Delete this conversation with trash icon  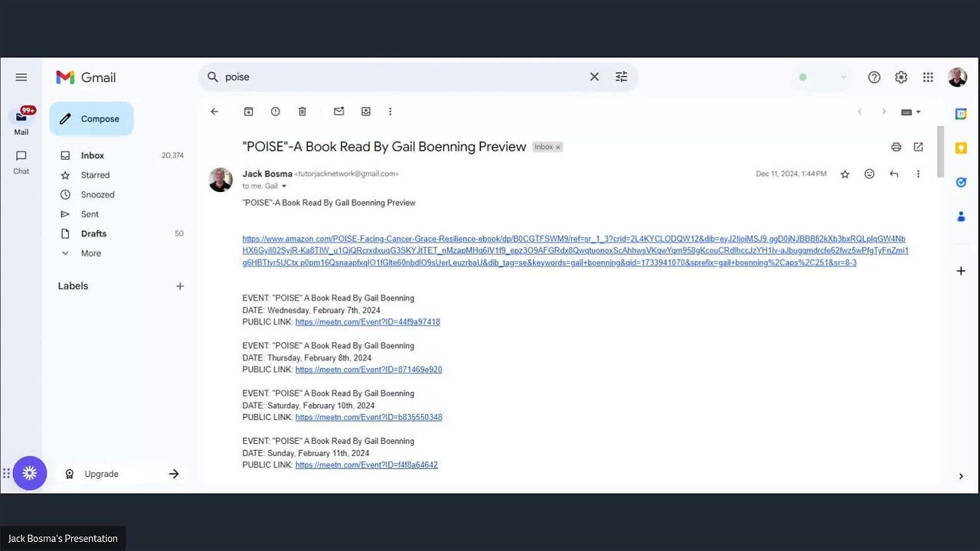pyautogui.click(x=302, y=112)
